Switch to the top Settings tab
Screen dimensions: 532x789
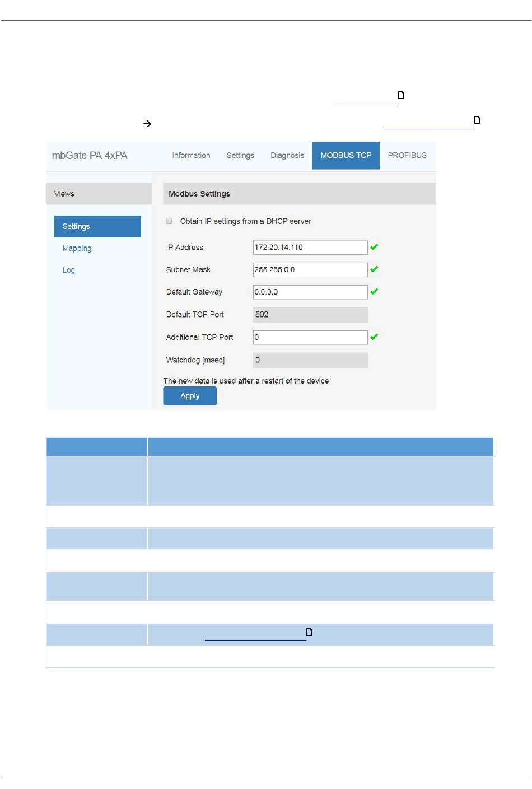click(x=240, y=156)
